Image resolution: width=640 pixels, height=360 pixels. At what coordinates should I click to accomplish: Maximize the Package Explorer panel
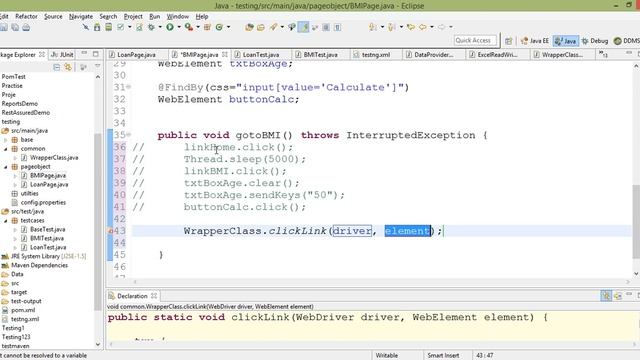point(96,54)
